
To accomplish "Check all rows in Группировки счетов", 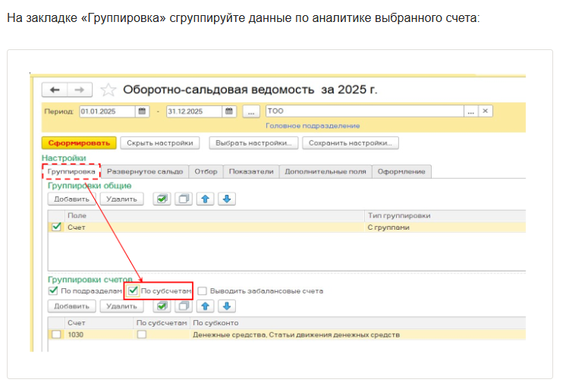I will tap(162, 306).
